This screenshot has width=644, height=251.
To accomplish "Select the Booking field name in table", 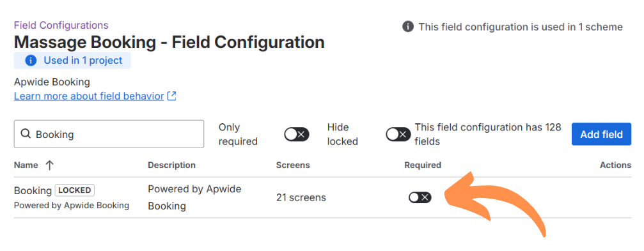I will click(33, 191).
